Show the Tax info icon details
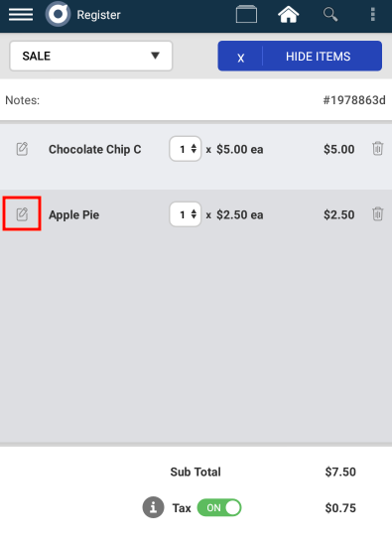Viewport: 392px width, 544px height. [153, 507]
